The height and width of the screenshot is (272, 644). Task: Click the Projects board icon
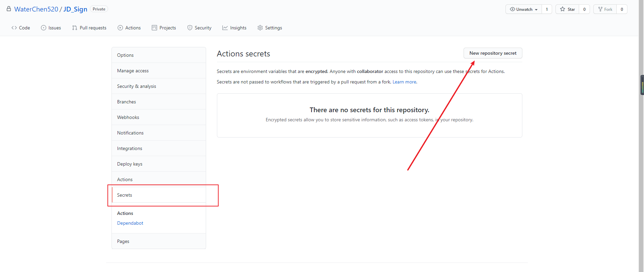pos(154,28)
